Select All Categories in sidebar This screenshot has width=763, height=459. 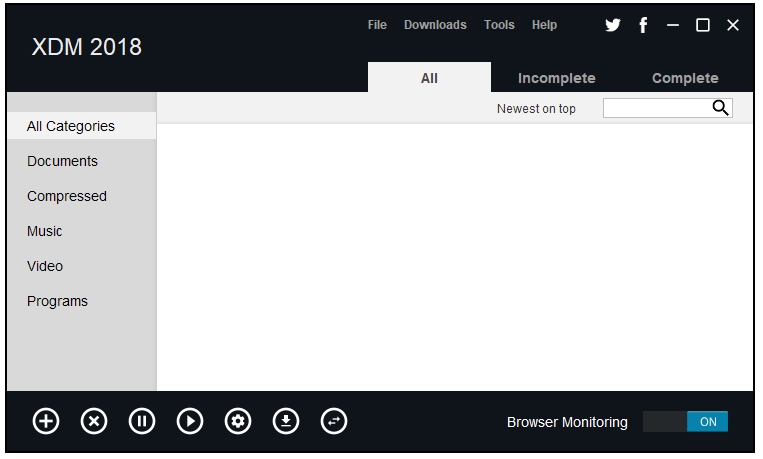pos(82,126)
